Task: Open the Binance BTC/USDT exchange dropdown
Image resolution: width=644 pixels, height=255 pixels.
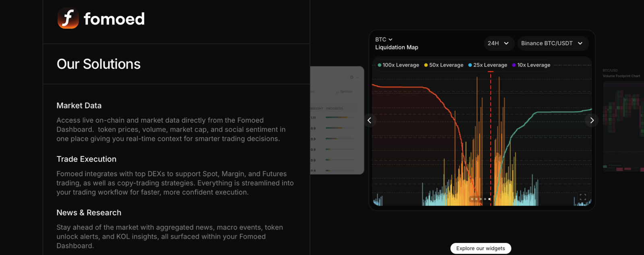Action: click(552, 43)
